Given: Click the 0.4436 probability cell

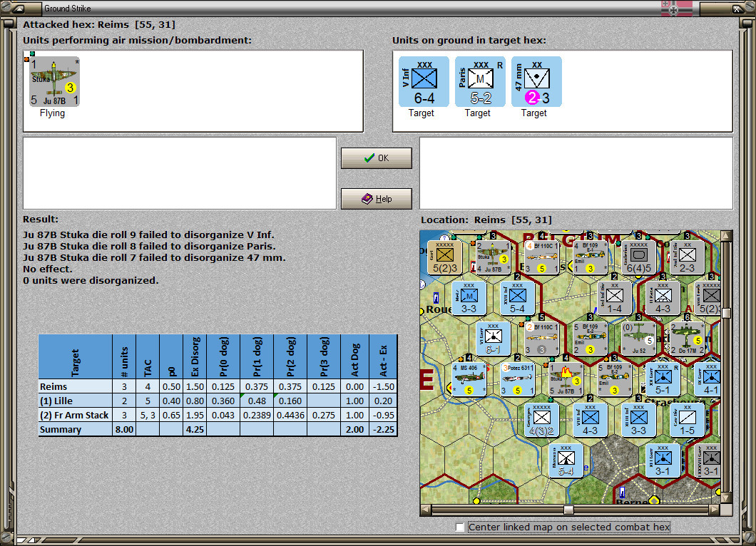Looking at the screenshot, I should pyautogui.click(x=290, y=415).
